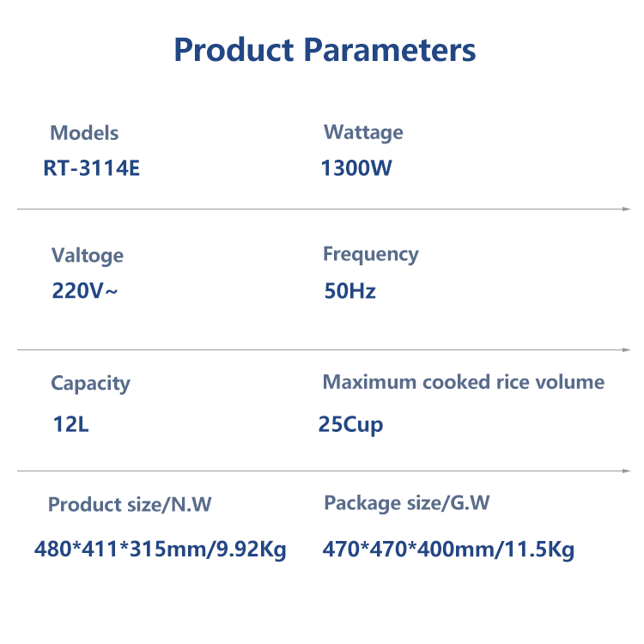This screenshot has width=644, height=644.
Task: Click the arrowhead ending the divider under 50Hz
Action: [627, 349]
